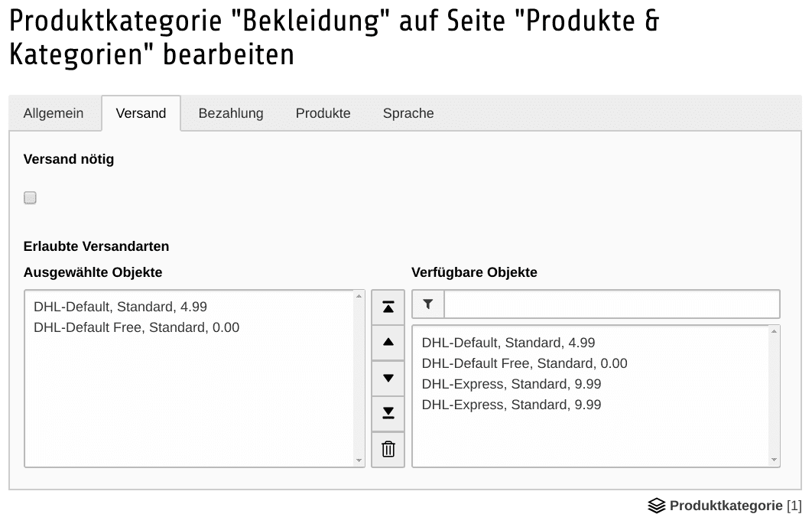Click the trash icon to remove selected item
Screen dimensions: 812x527
click(388, 449)
